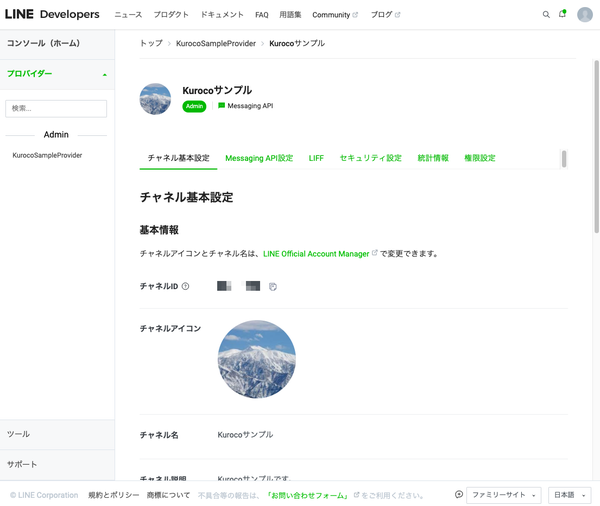Viewport: 600px width, 506px height.
Task: Open お問い合わせフォーム footer link
Action: pos(307,495)
